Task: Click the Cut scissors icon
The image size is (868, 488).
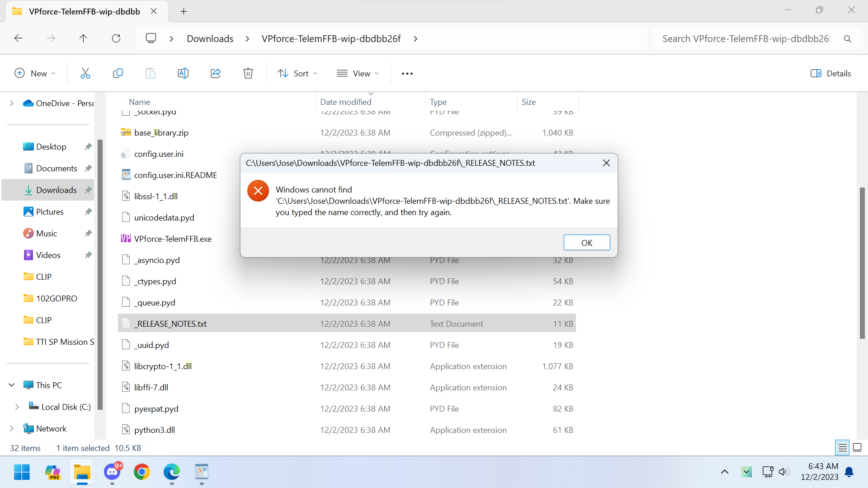Action: coord(85,73)
